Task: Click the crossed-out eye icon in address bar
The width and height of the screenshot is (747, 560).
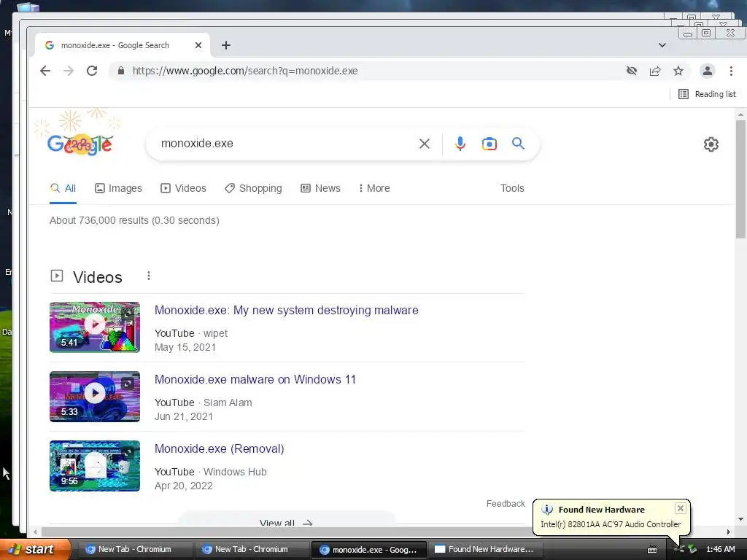Action: [x=632, y=71]
